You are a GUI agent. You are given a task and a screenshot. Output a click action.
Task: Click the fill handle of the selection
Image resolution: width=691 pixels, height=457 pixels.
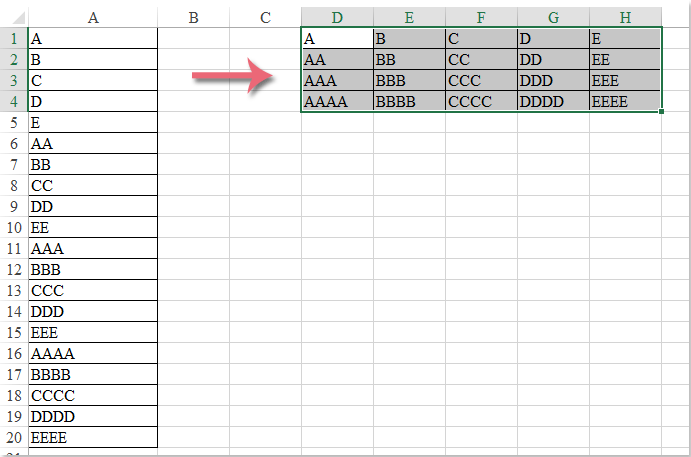[661, 112]
